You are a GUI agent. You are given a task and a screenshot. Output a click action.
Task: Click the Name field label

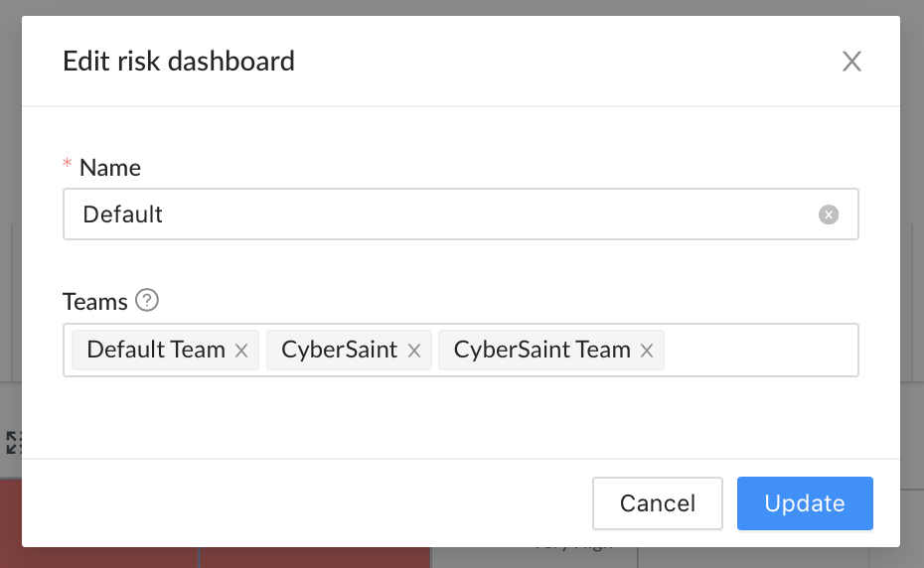[110, 168]
